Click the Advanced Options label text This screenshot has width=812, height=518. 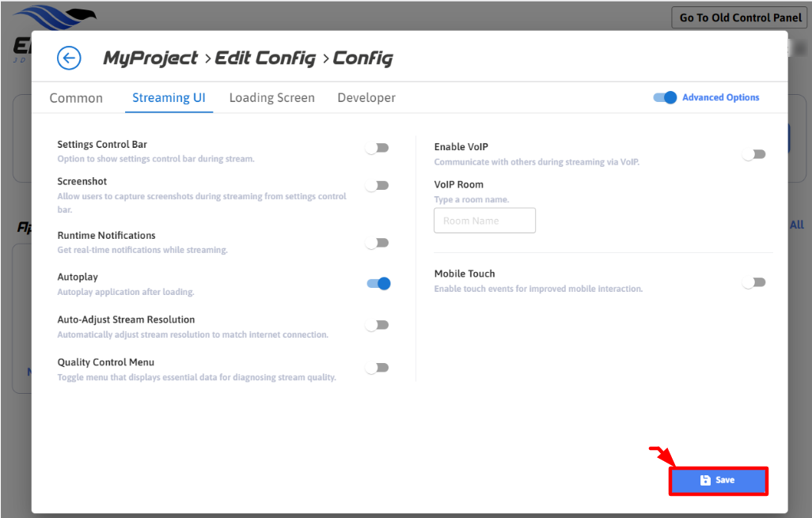(x=720, y=97)
